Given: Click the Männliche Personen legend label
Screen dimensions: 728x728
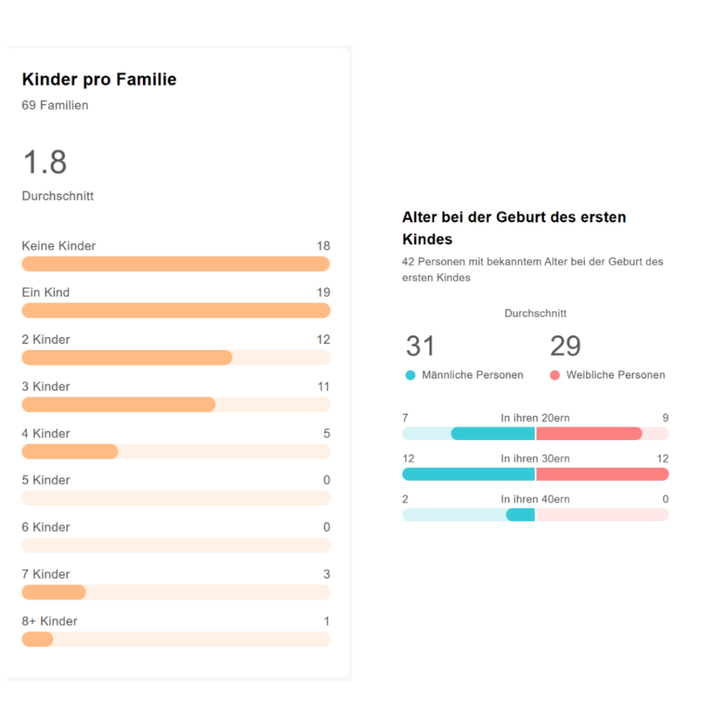Looking at the screenshot, I should pyautogui.click(x=472, y=375).
